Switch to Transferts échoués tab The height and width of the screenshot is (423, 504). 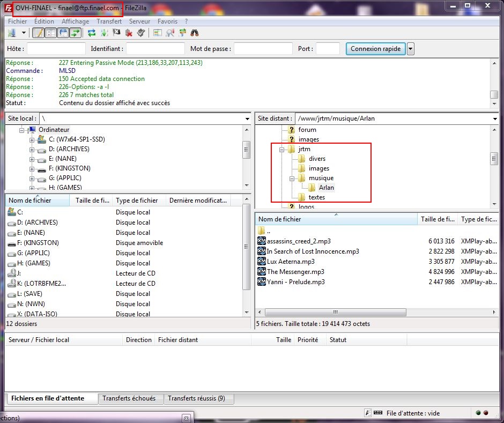click(x=129, y=398)
